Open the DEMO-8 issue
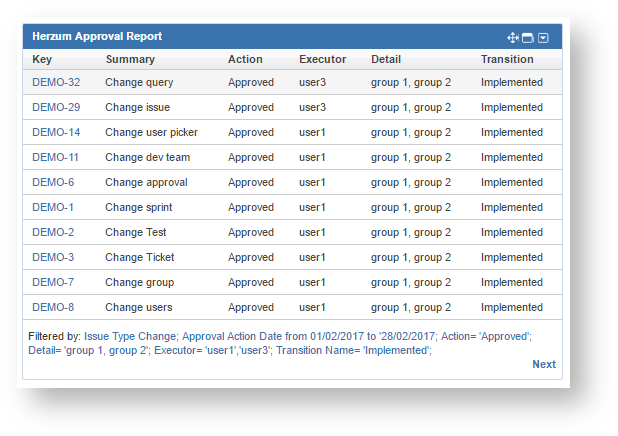Screen dimensions: 618x436 (53, 307)
